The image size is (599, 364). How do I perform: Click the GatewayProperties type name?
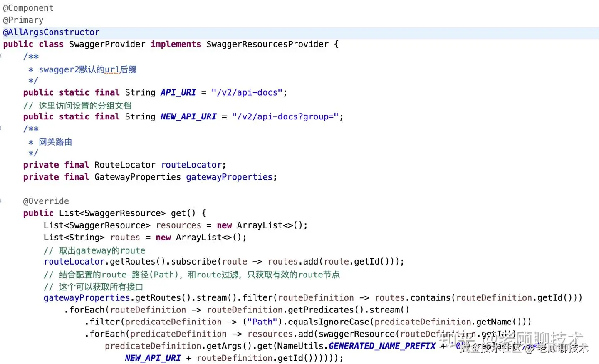(x=138, y=177)
